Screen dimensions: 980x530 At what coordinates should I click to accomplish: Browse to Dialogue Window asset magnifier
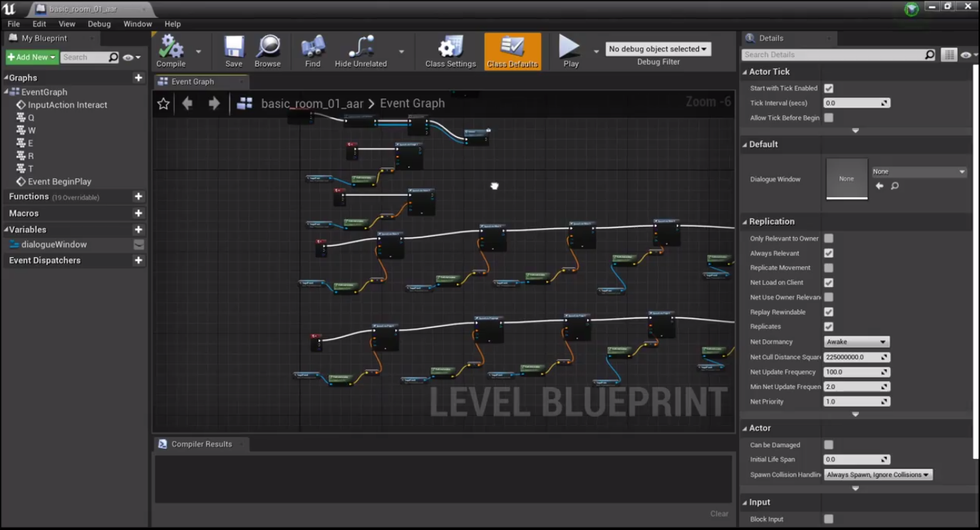click(x=895, y=186)
